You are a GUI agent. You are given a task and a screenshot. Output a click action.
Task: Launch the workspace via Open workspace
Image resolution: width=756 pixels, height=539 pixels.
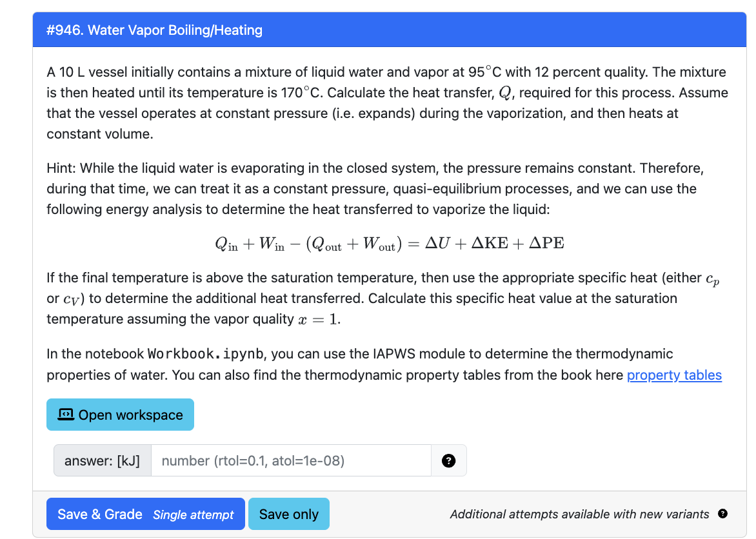[120, 414]
